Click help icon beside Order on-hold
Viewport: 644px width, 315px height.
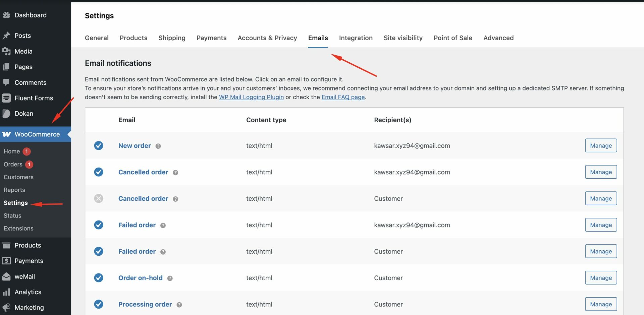coord(170,278)
